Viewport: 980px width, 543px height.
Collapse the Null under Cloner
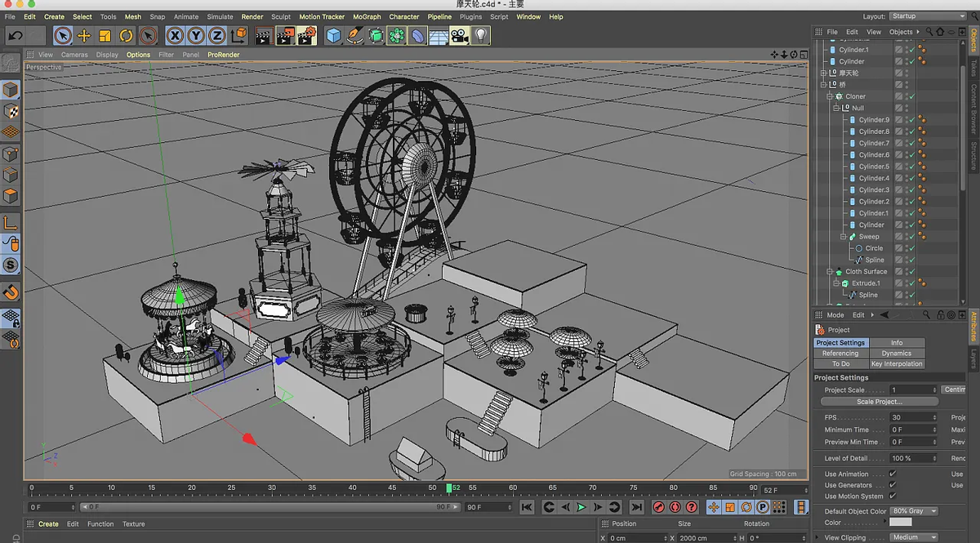point(835,108)
